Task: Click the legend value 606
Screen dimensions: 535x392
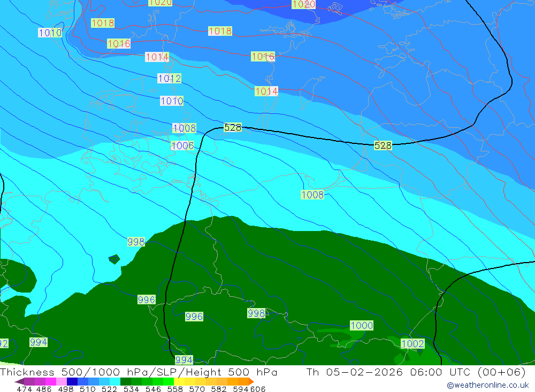Action: point(258,389)
